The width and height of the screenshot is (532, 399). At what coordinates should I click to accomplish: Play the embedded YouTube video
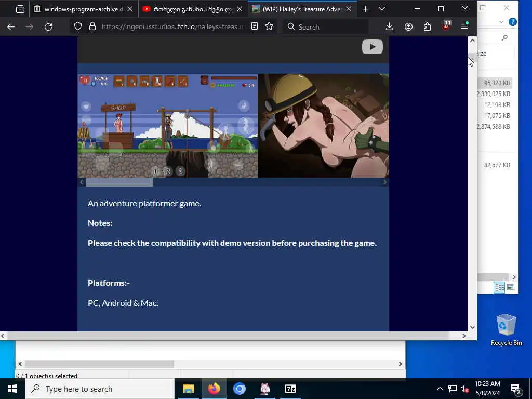click(372, 47)
